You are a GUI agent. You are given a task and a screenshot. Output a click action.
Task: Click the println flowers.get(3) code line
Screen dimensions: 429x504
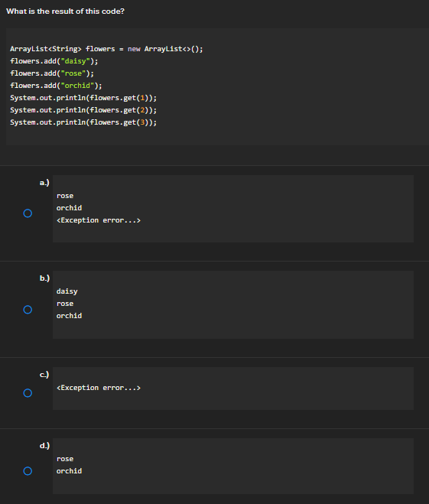click(x=83, y=122)
